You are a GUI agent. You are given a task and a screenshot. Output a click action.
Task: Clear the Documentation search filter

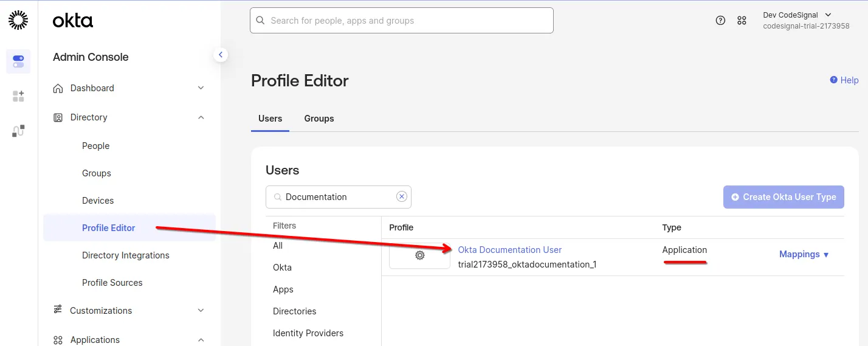coord(401,196)
